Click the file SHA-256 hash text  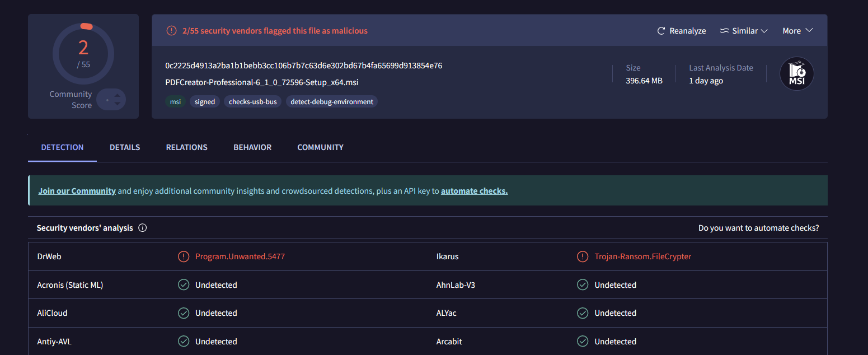tap(304, 66)
